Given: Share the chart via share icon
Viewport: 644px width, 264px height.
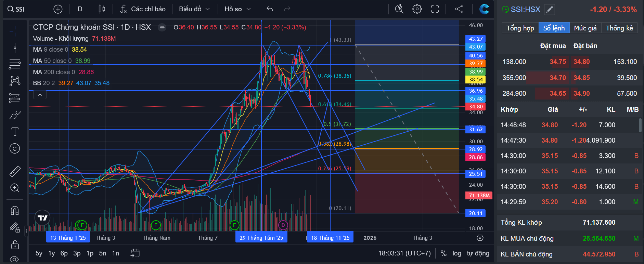Looking at the screenshot, I should [459, 9].
